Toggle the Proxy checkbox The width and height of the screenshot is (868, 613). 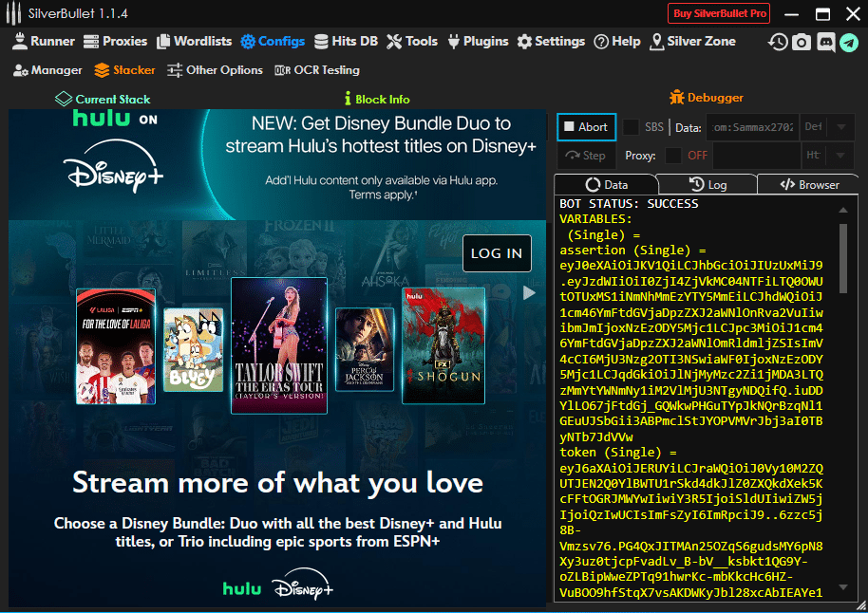[x=672, y=155]
